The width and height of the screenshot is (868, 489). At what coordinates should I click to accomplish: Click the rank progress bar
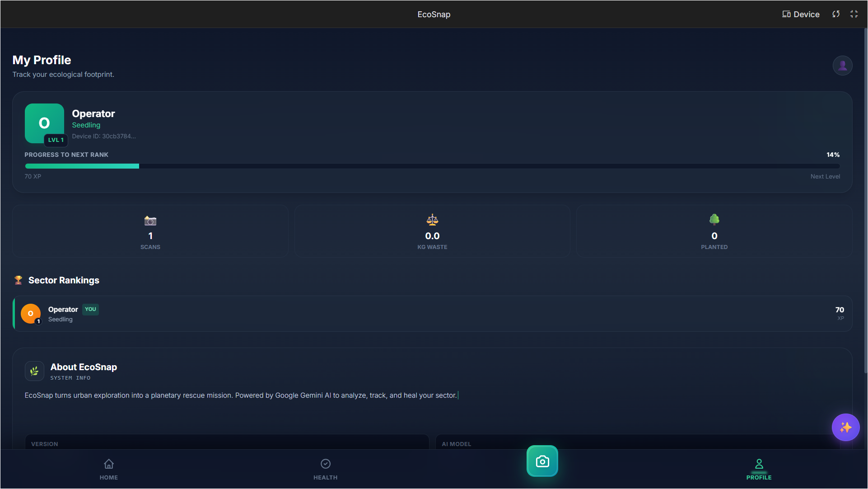pyautogui.click(x=432, y=166)
